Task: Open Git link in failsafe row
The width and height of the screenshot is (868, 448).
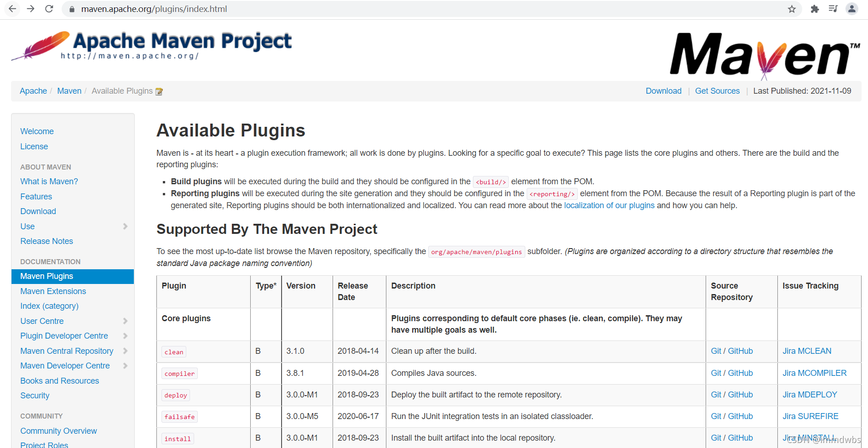Action: [x=716, y=416]
